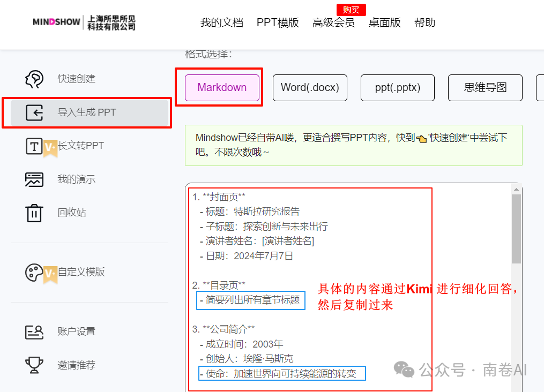Choose the 思维导图 format button
Screen dimensions: 544x392
pos(485,88)
